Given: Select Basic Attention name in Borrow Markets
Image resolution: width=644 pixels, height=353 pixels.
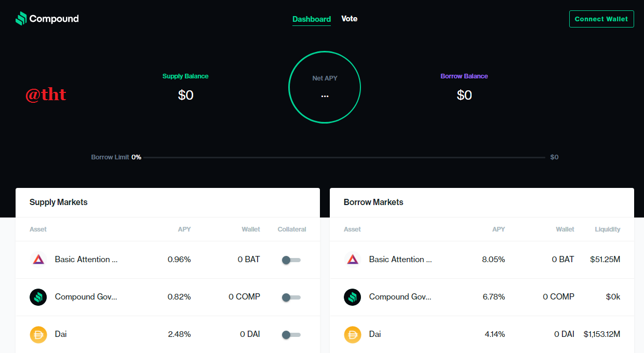Looking at the screenshot, I should point(400,260).
